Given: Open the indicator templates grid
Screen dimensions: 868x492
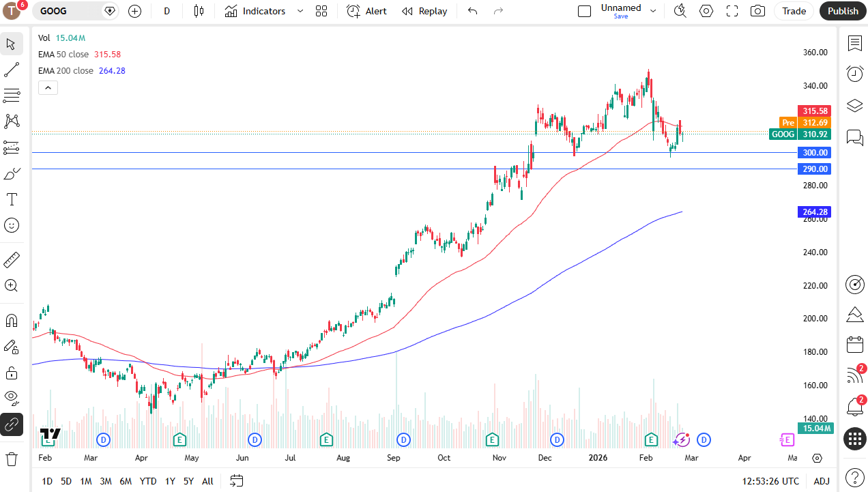Looking at the screenshot, I should [x=321, y=11].
